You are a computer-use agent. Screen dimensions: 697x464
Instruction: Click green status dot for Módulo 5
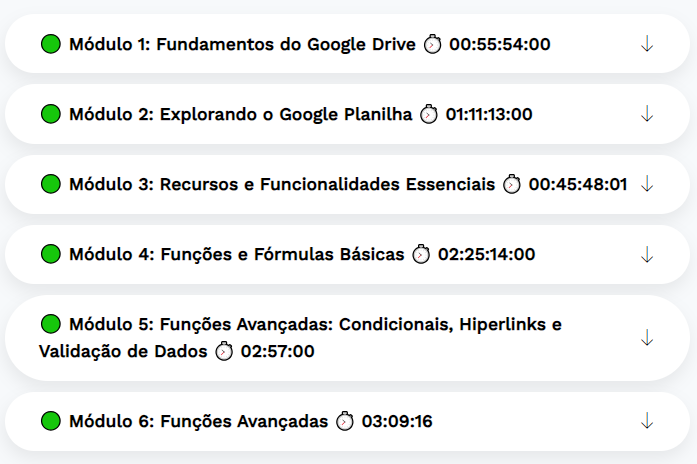51,324
